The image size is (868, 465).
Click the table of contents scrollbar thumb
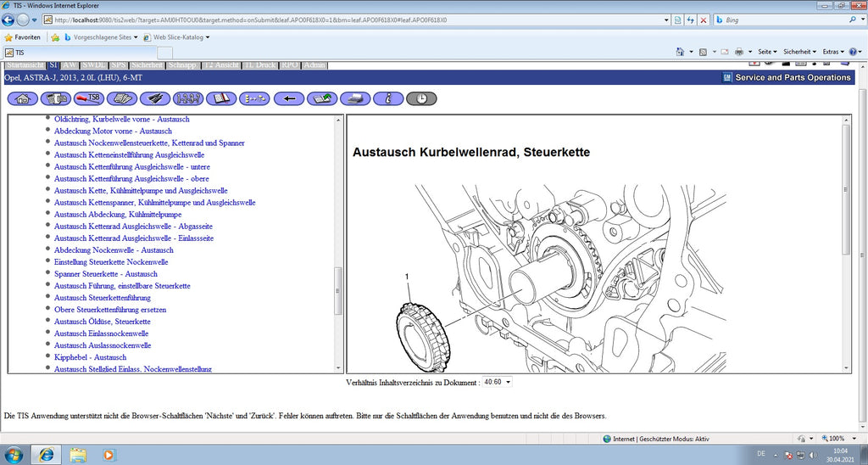click(x=339, y=291)
